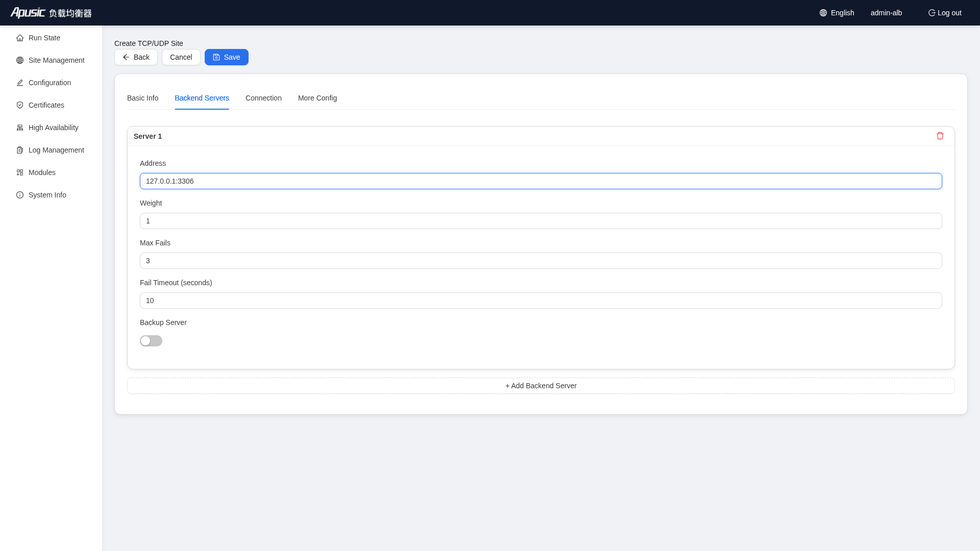The image size is (980, 551).
Task: Log out of the admin console
Action: point(945,13)
